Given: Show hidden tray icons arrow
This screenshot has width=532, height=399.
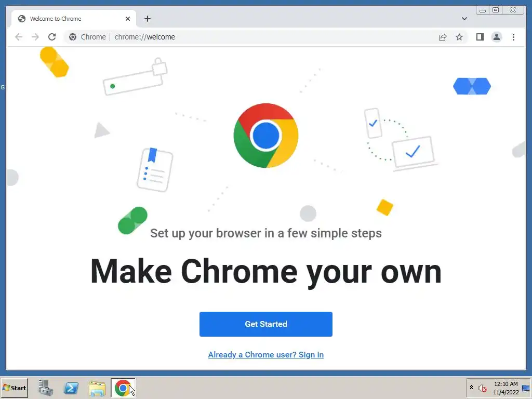Looking at the screenshot, I should pos(471,387).
